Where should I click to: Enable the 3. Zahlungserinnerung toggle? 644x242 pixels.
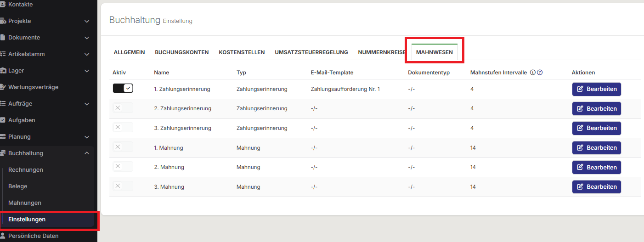tap(123, 128)
